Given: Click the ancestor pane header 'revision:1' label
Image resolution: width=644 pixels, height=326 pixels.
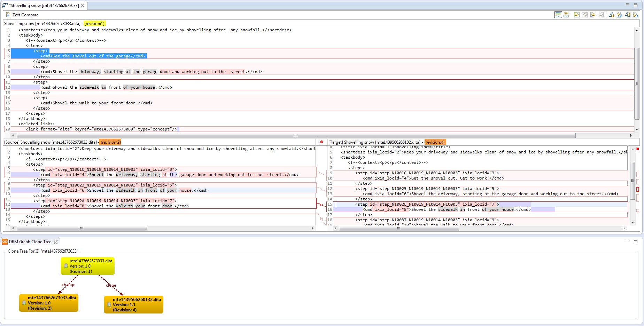Looking at the screenshot, I should coord(94,24).
